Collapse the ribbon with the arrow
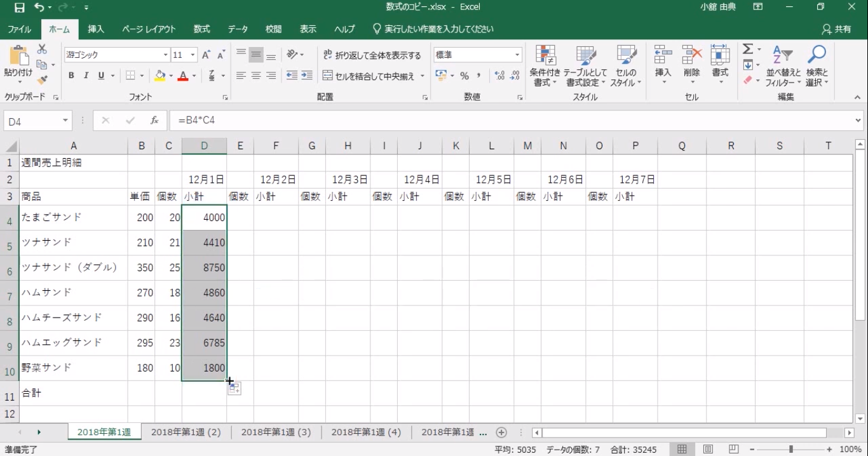This screenshot has width=868, height=456. [857, 97]
